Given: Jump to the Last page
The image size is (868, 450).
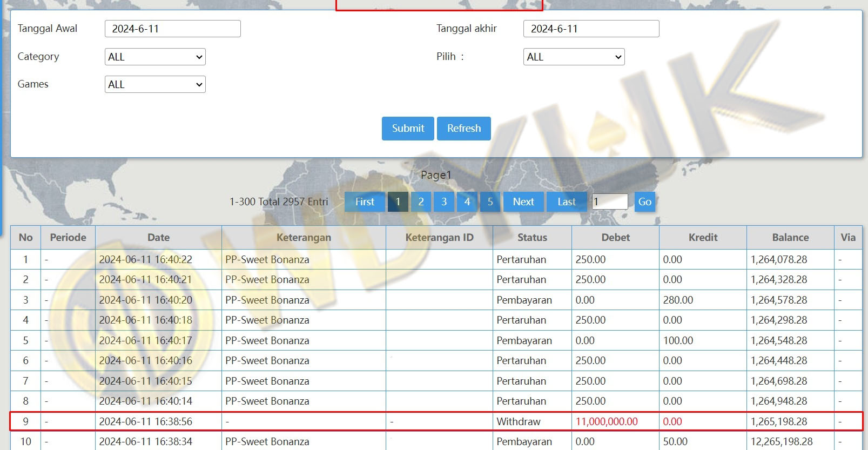Looking at the screenshot, I should (x=567, y=202).
